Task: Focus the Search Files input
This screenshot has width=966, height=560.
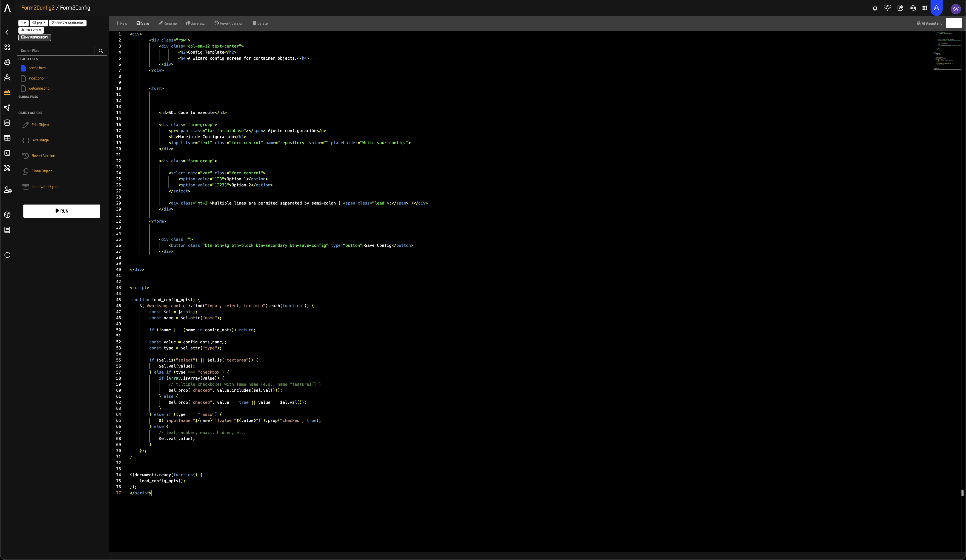Action: click(x=56, y=51)
